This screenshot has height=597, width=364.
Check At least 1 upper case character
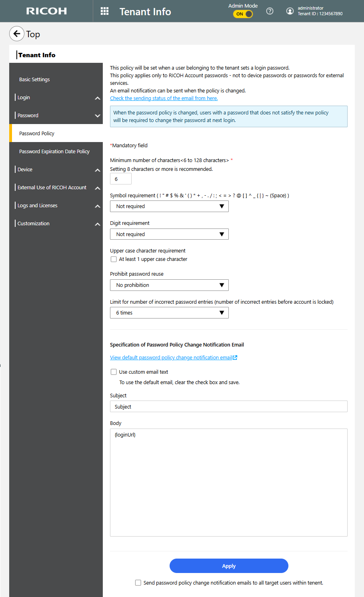(x=114, y=259)
